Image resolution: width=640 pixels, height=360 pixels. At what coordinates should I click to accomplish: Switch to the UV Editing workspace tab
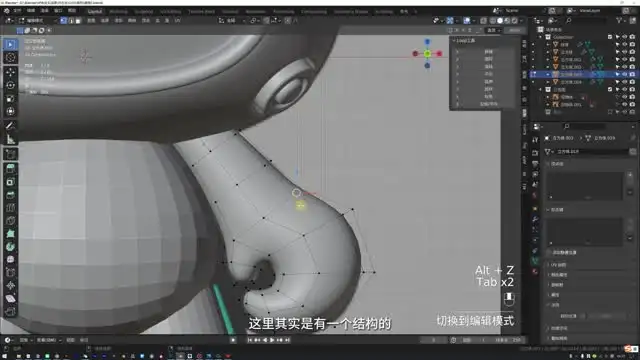pos(171,11)
